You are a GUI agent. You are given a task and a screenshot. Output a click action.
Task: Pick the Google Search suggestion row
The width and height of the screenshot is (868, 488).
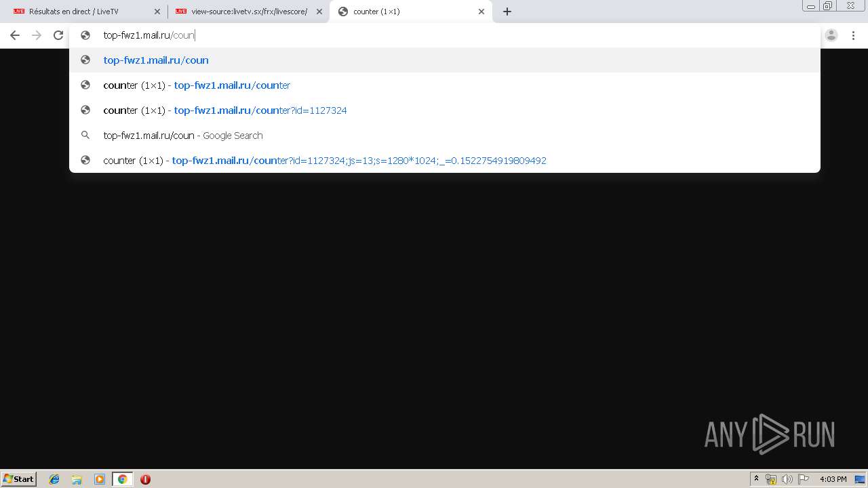point(445,136)
